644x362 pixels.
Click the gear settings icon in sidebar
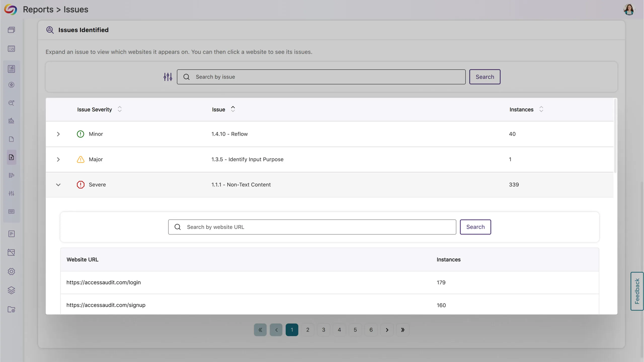11,271
